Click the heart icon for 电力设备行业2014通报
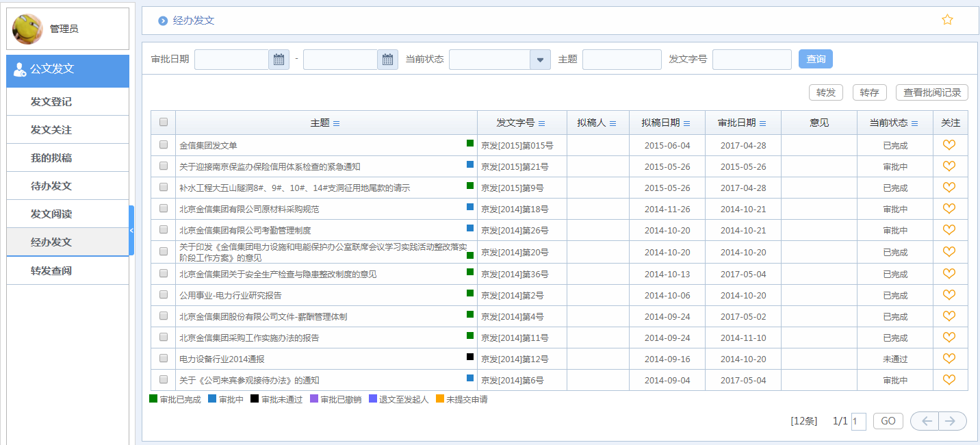This screenshot has width=980, height=445. pyautogui.click(x=950, y=358)
